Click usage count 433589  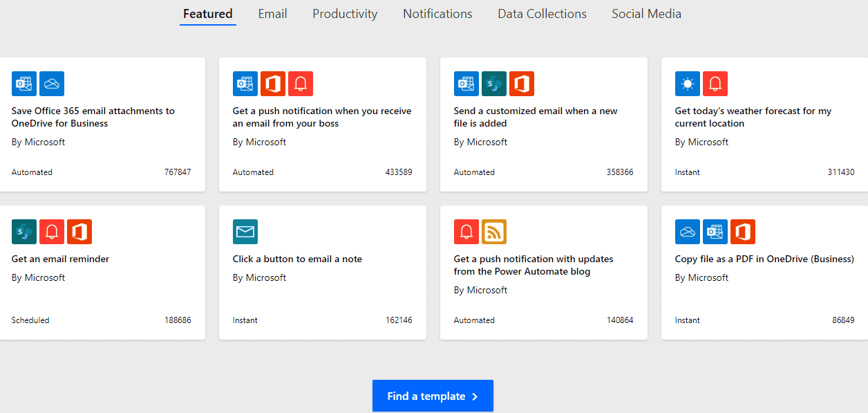pyautogui.click(x=399, y=172)
